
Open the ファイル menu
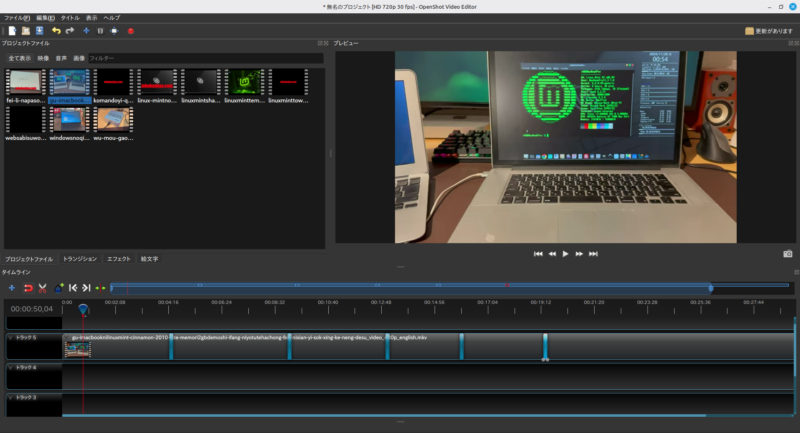(x=17, y=18)
